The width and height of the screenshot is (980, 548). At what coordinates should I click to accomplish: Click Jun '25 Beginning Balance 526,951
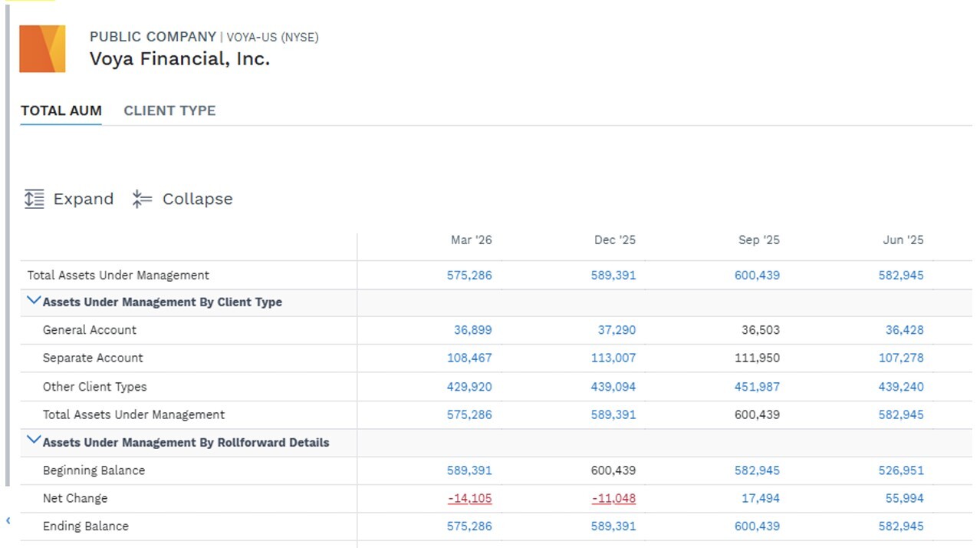point(901,470)
